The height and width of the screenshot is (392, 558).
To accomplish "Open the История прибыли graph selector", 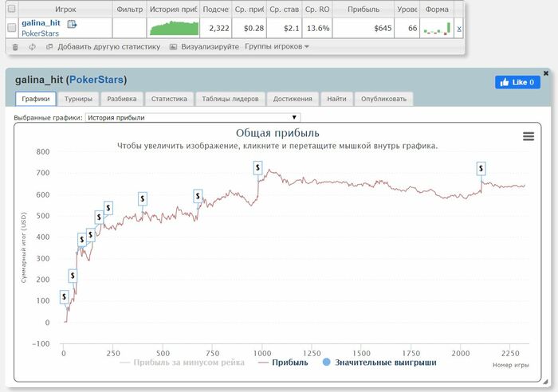I will (193, 117).
